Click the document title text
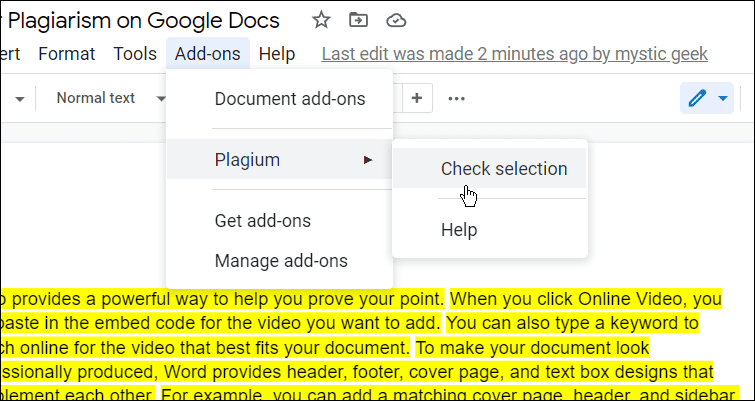Image resolution: width=755 pixels, height=401 pixels. (x=143, y=21)
